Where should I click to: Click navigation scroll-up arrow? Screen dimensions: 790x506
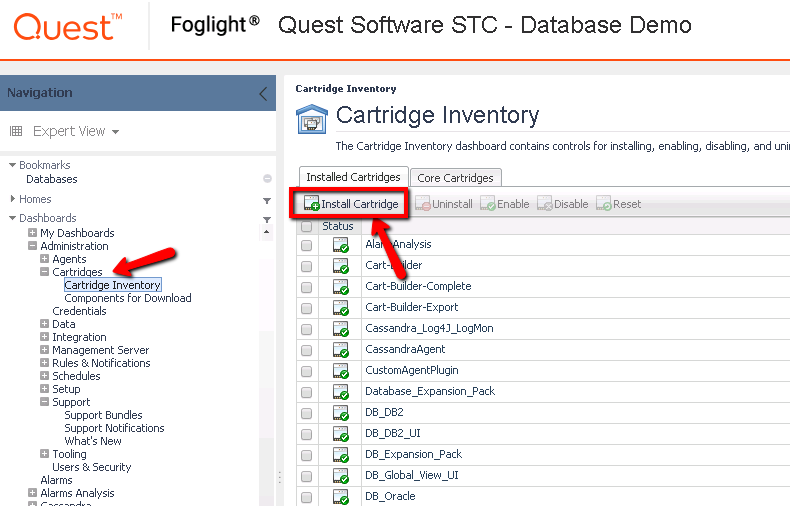(x=267, y=232)
